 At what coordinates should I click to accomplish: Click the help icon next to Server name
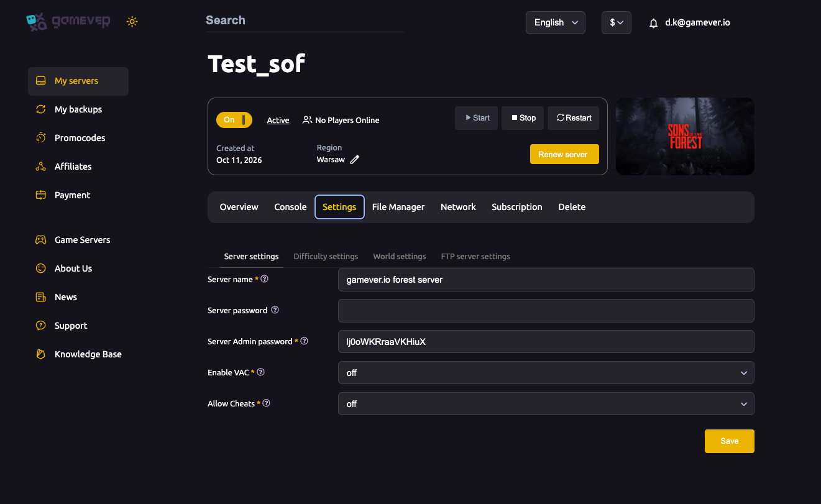point(265,279)
